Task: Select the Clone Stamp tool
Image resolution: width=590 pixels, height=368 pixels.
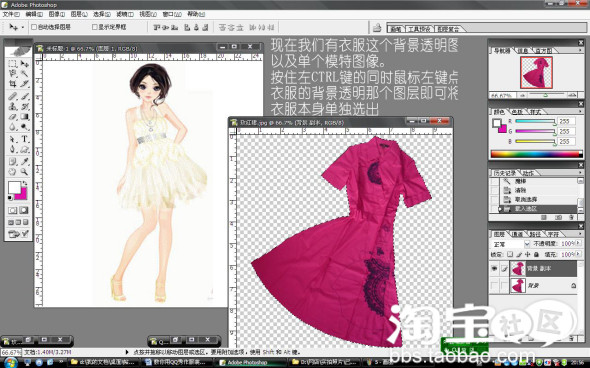Action: (x=12, y=106)
